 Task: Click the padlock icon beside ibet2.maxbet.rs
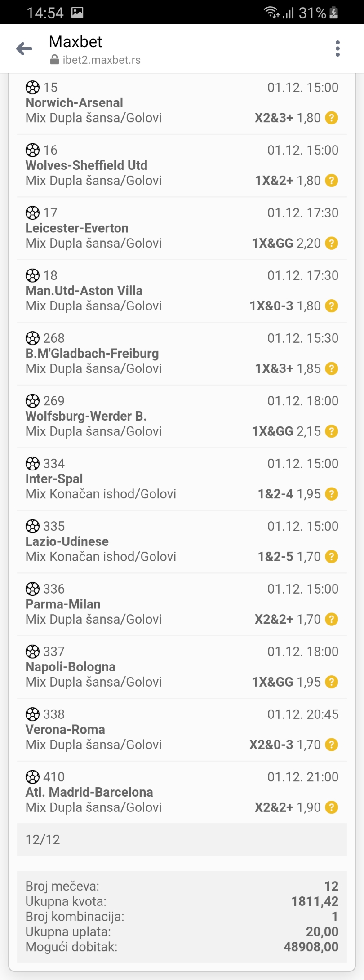pos(54,60)
